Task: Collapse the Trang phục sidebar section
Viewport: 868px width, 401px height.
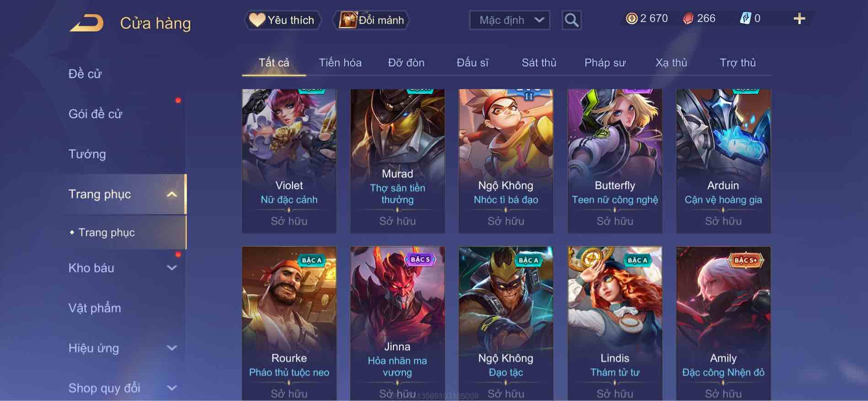Action: point(172,195)
